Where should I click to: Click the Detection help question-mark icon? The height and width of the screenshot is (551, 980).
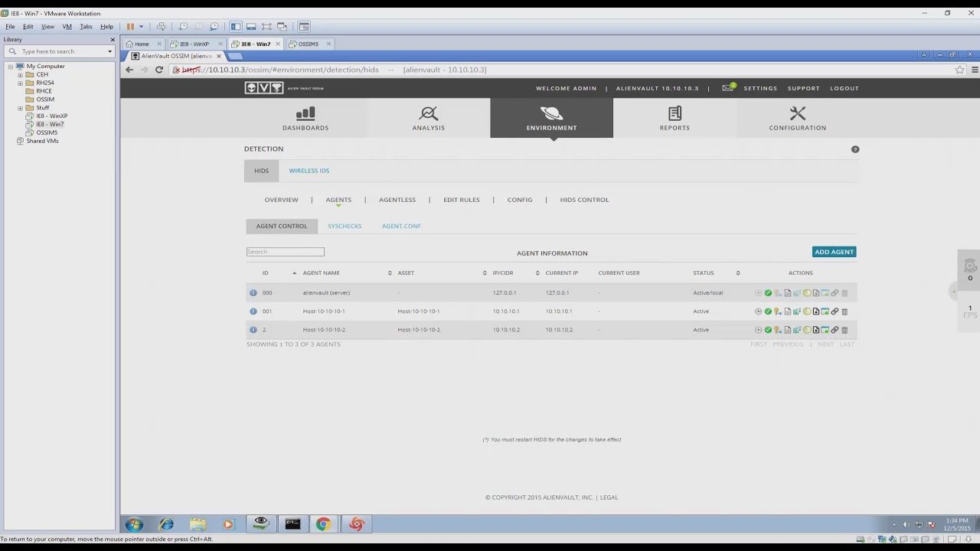click(855, 149)
